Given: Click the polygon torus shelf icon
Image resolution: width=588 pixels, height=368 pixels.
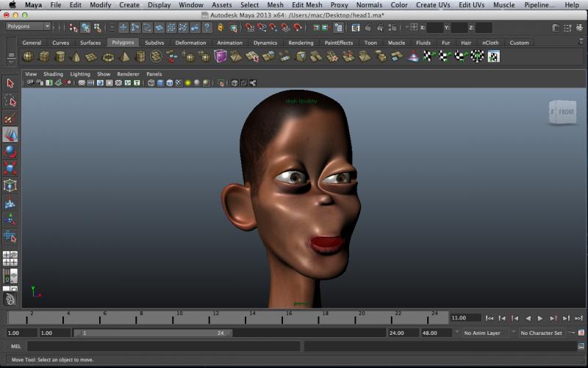Looking at the screenshot, I should click(108, 57).
